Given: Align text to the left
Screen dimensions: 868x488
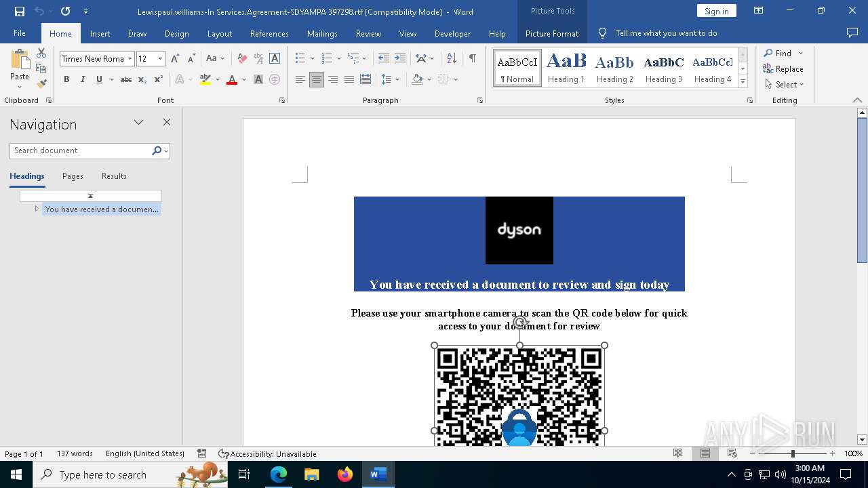Looking at the screenshot, I should coord(300,79).
